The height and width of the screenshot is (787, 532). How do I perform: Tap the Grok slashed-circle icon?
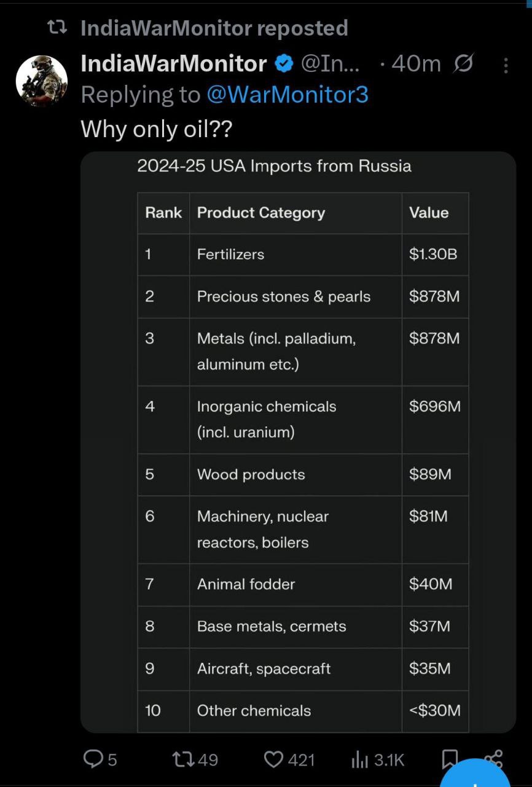pos(463,63)
